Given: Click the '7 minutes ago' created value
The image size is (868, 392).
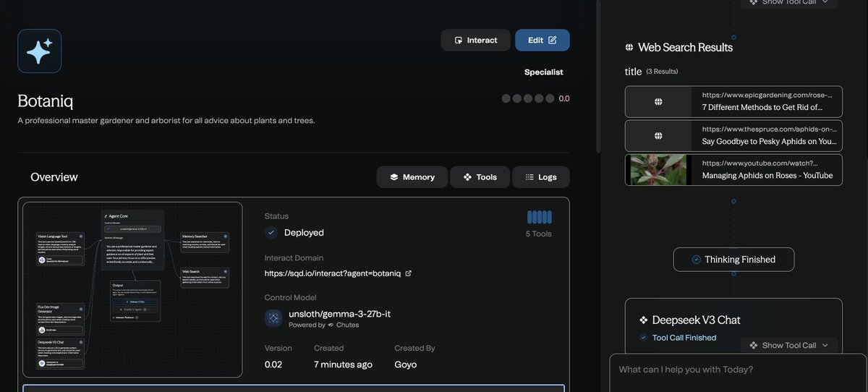Looking at the screenshot, I should 343,365.
